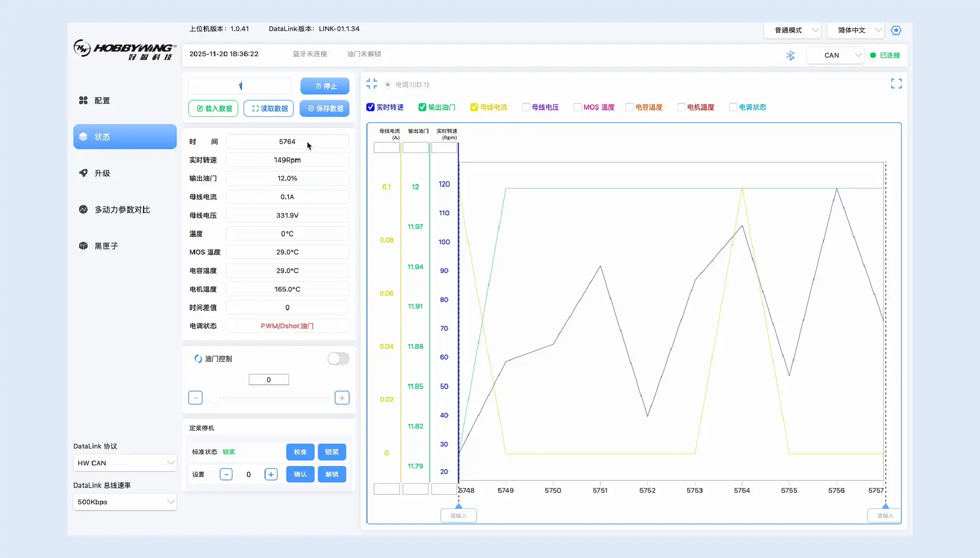Click the 校准 button
Image resolution: width=980 pixels, height=558 pixels.
click(x=300, y=452)
